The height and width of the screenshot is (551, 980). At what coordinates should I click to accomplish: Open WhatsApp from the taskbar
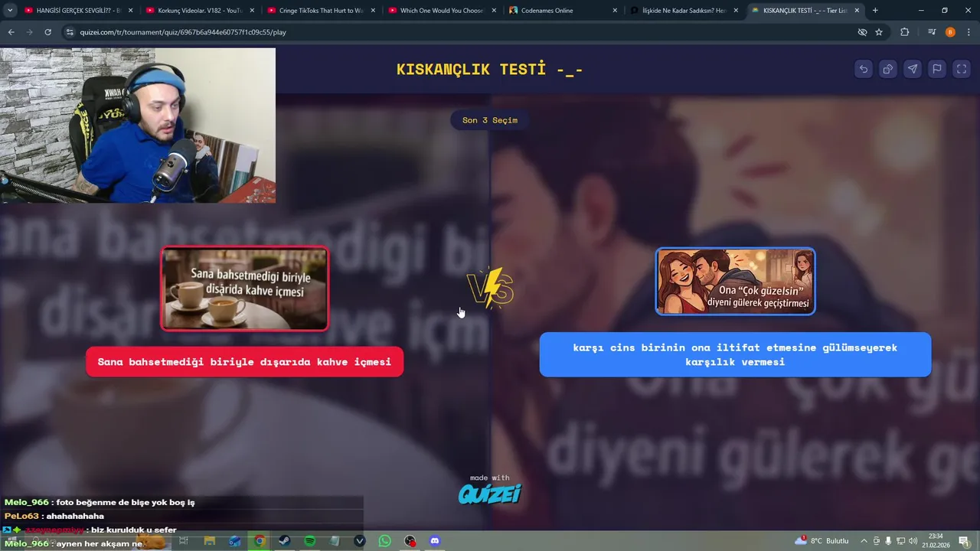coord(384,541)
